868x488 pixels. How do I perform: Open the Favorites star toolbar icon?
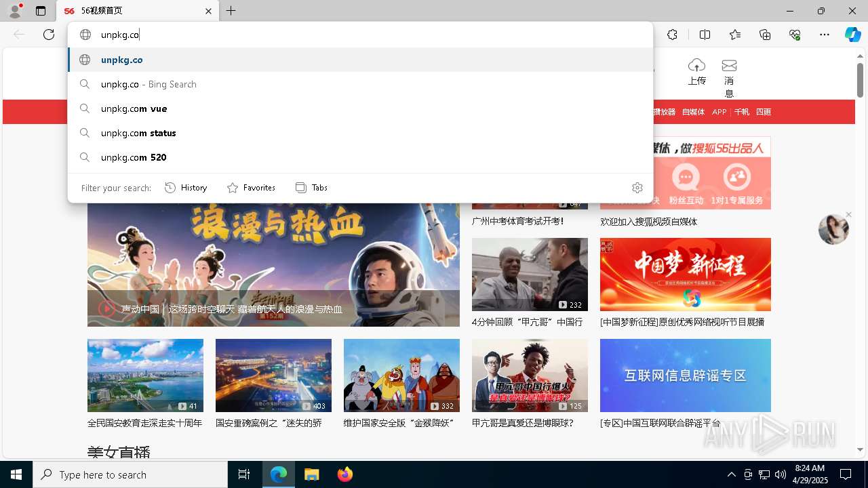[735, 35]
